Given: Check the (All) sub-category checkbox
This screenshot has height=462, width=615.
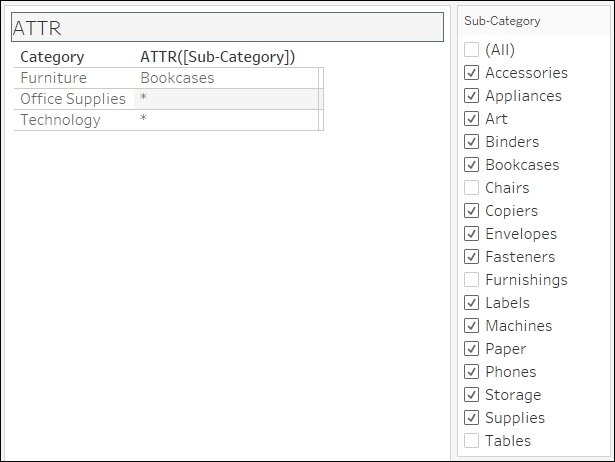Looking at the screenshot, I should click(471, 50).
